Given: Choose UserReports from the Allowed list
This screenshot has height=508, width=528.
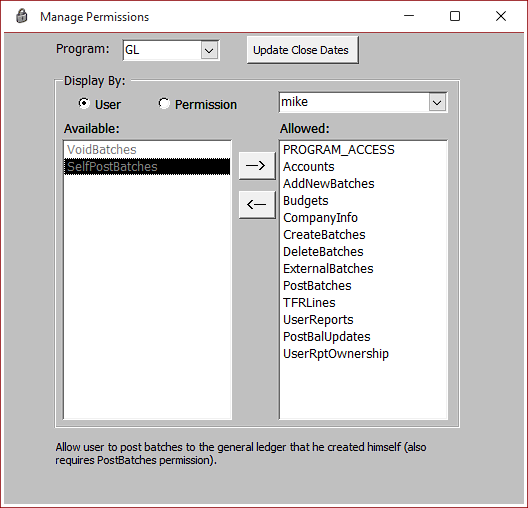Looking at the screenshot, I should 363,319.
